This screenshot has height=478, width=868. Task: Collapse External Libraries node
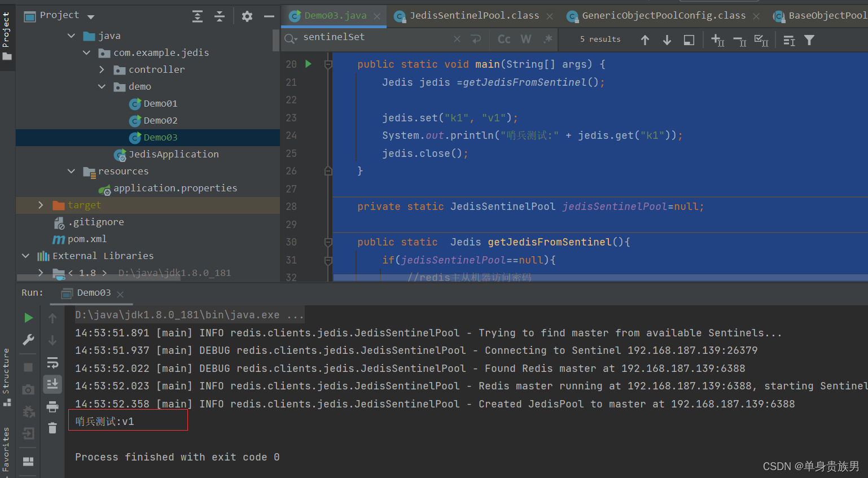click(x=25, y=256)
